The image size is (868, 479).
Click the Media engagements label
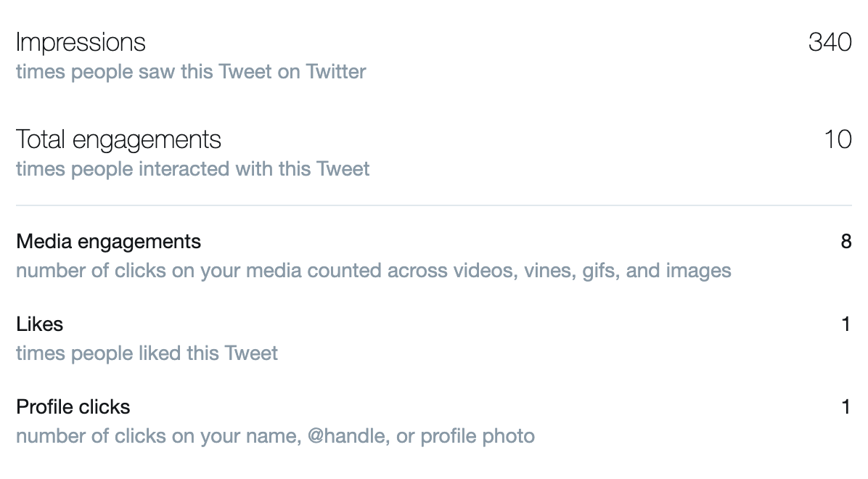pos(108,241)
